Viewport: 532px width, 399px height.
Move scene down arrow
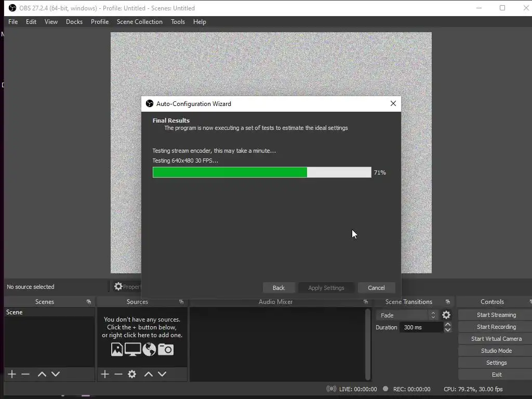click(56, 374)
